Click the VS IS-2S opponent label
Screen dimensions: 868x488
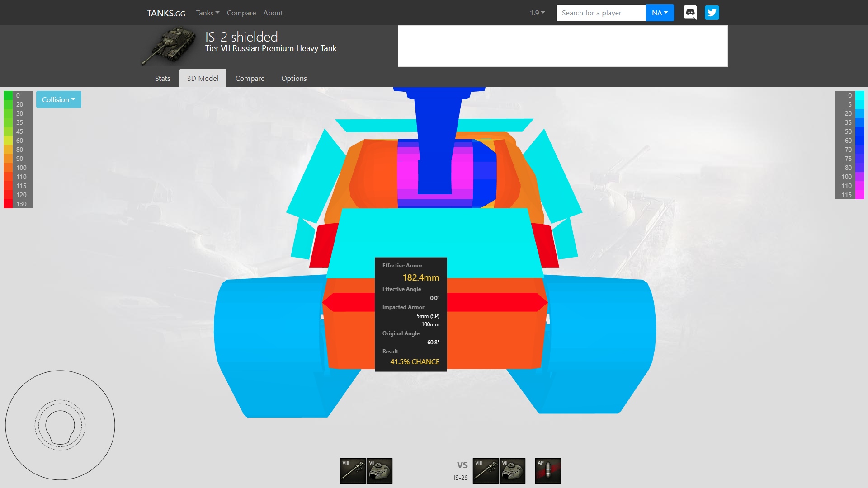click(461, 470)
